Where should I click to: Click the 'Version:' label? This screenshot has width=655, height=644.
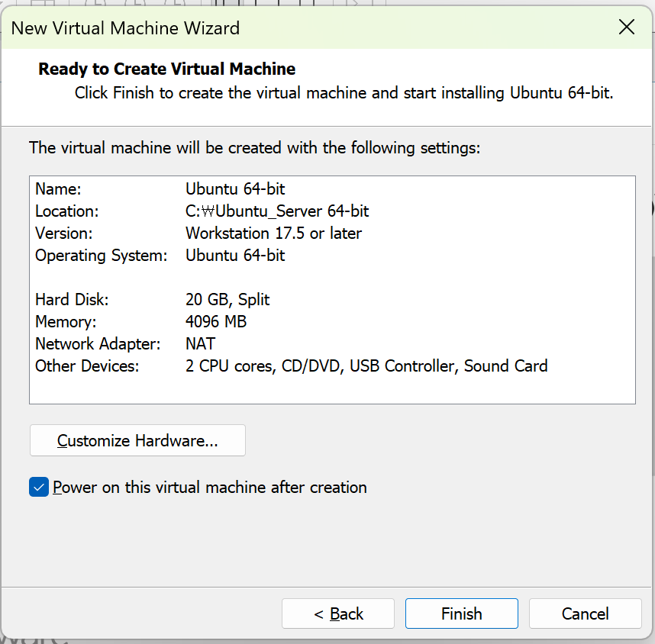click(x=63, y=233)
